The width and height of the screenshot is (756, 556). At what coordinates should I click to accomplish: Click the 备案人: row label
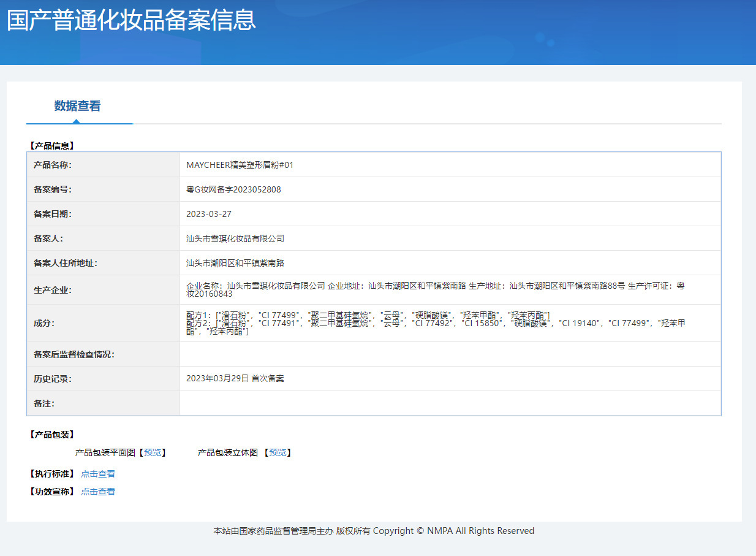pyautogui.click(x=48, y=238)
